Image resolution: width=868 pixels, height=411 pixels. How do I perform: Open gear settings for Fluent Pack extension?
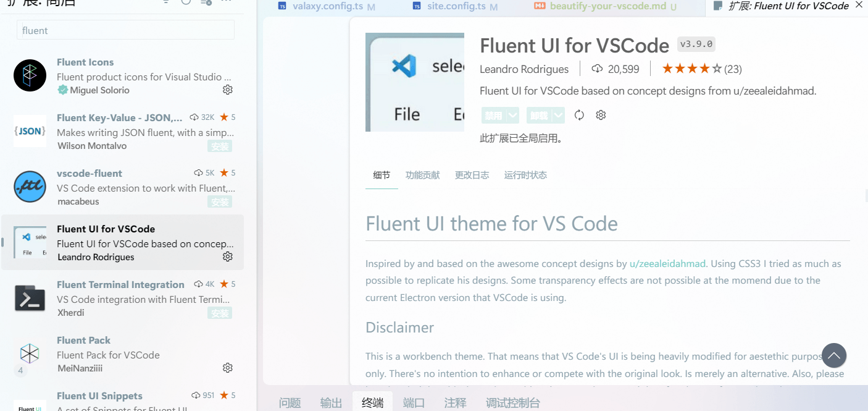coord(227,368)
